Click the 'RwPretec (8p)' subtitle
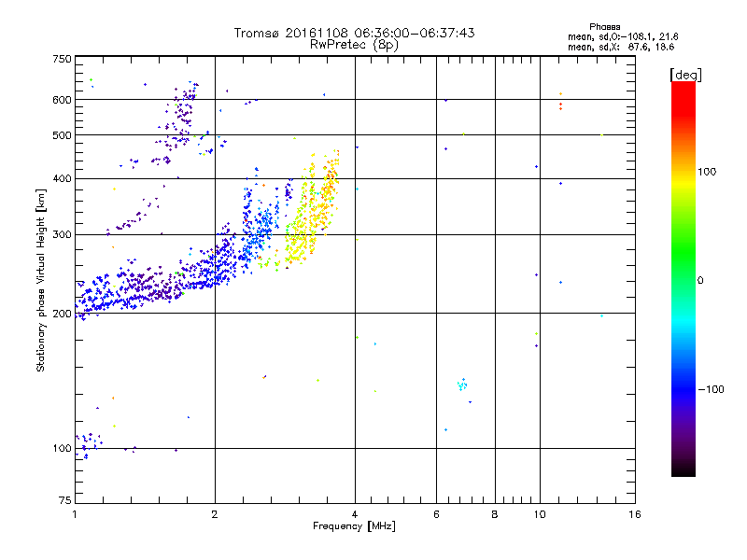 [x=354, y=45]
